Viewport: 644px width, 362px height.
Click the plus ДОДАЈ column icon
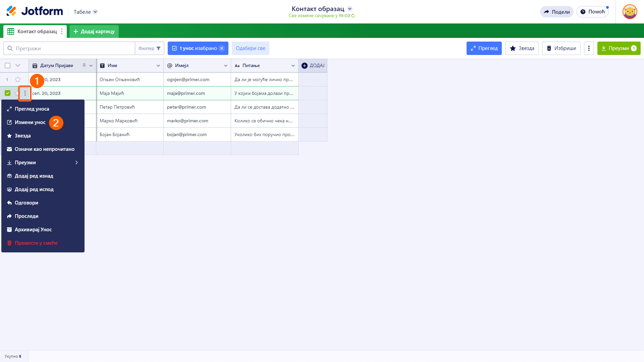coord(305,66)
